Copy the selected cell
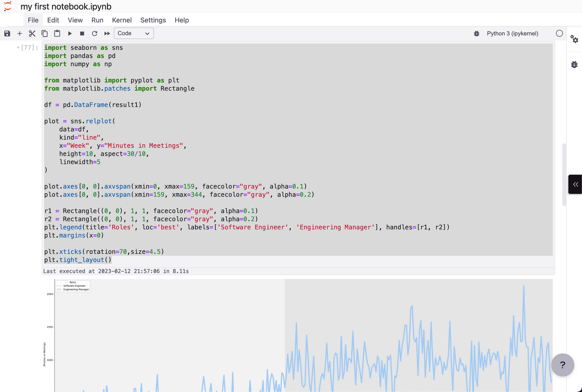 (x=44, y=33)
